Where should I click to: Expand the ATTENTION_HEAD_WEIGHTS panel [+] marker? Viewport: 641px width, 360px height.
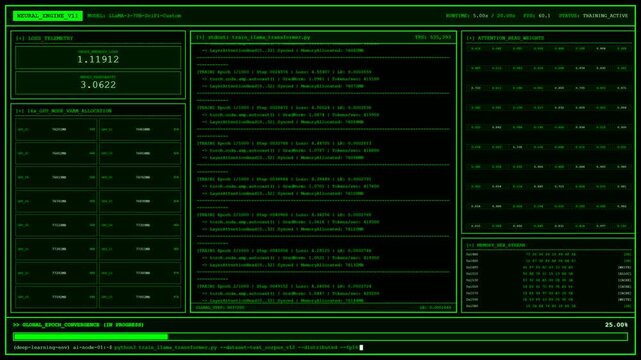471,38
